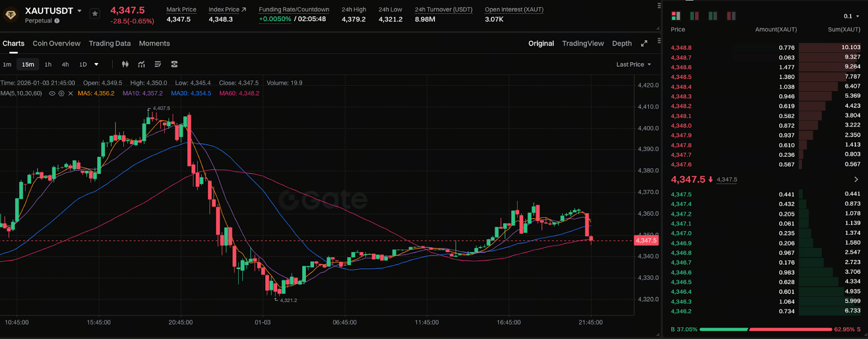This screenshot has width=868, height=339.
Task: Expand more timeframes dropdown after 1D
Action: click(x=97, y=64)
